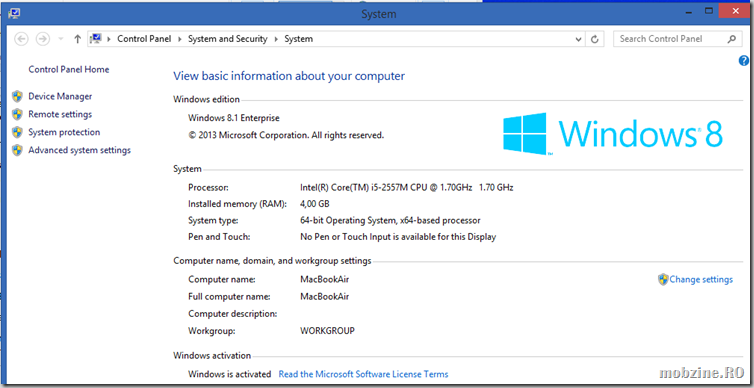
Task: Close the System window
Action: (x=736, y=11)
